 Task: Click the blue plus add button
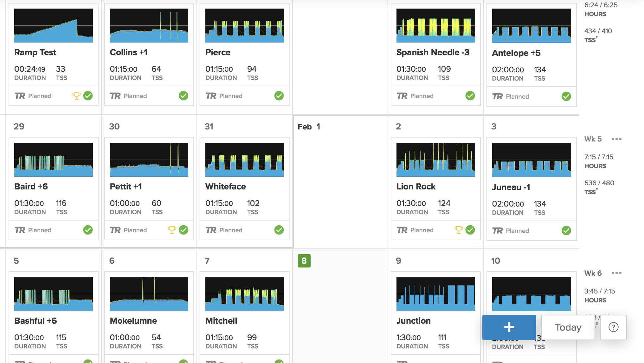point(509,327)
